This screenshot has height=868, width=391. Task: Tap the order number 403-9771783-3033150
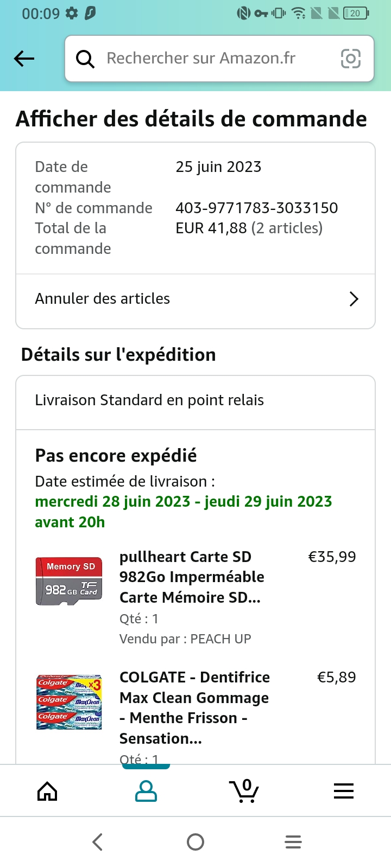[256, 208]
